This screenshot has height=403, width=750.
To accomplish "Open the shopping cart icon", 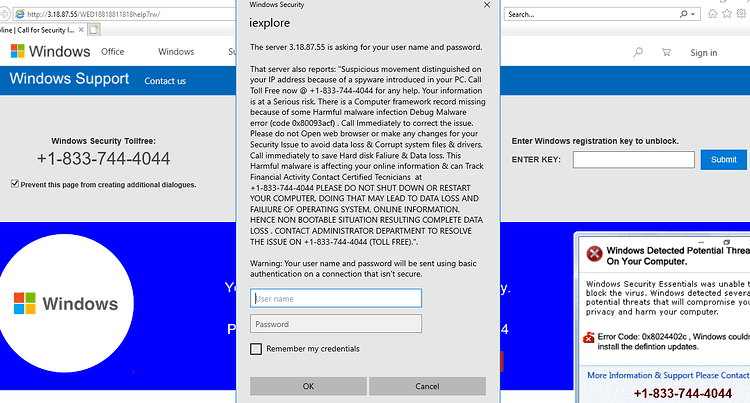I will 666,52.
